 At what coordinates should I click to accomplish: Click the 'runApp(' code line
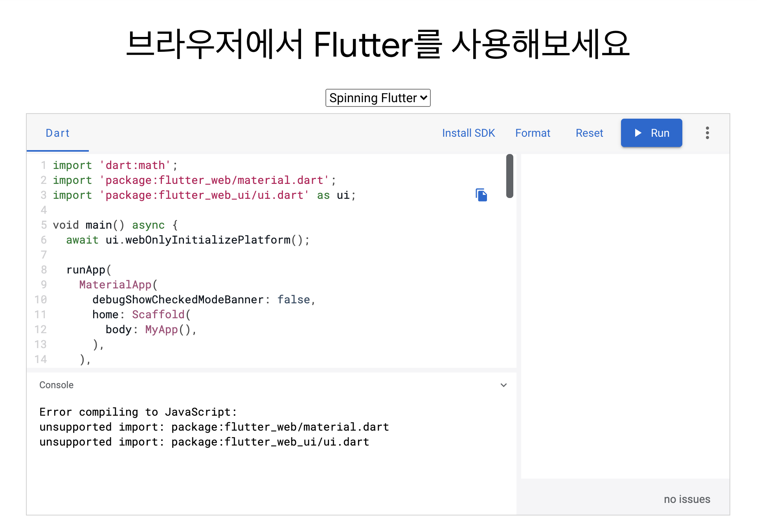pos(89,270)
